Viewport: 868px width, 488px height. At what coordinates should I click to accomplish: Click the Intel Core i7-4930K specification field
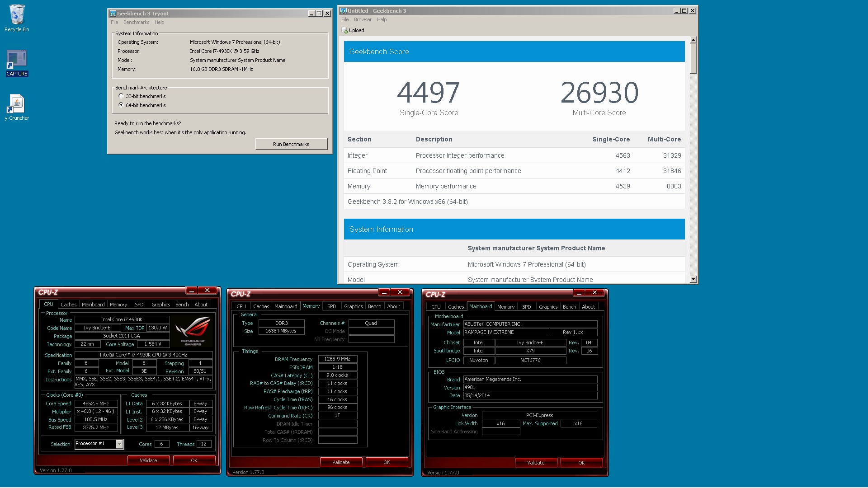[x=143, y=355]
